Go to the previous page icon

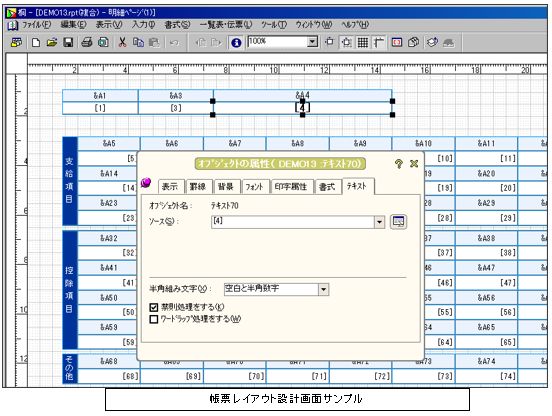[200, 43]
